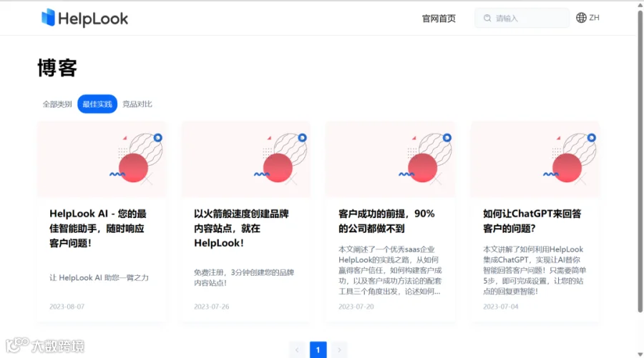This screenshot has width=644, height=358.
Task: Click summary starting 本文讲解了如何利用HelpLook
Action: click(535, 270)
